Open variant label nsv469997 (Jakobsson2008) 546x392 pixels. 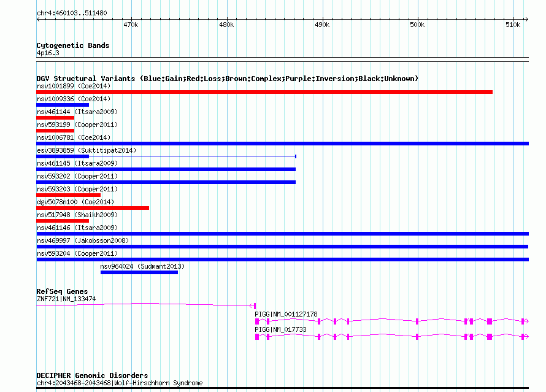(x=83, y=240)
